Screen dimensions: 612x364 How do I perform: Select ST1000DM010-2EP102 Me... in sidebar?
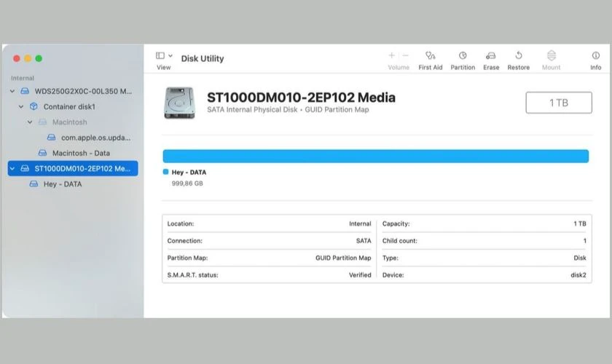(73, 169)
